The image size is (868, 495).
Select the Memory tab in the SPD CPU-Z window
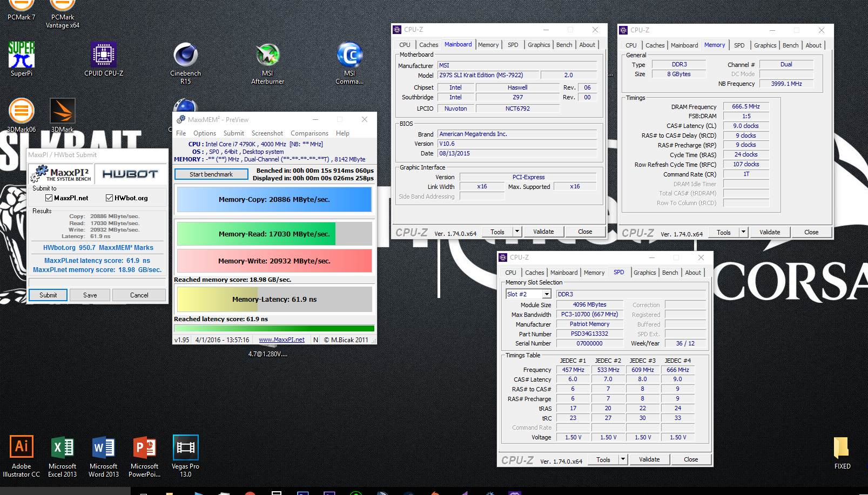click(594, 273)
